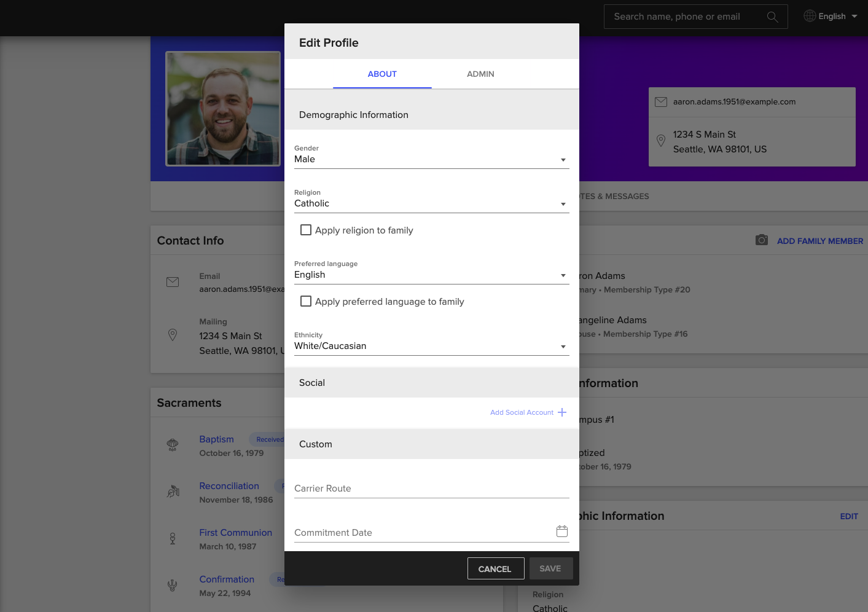Click the SAVE button
Viewport: 868px width, 612px height.
(x=550, y=568)
